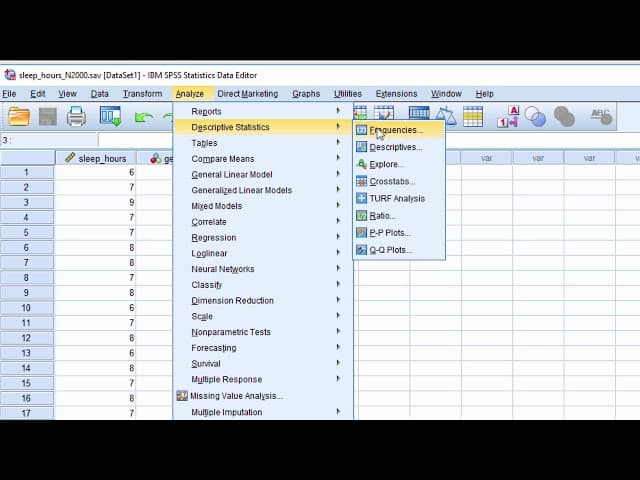Click the Descriptives icon in the submenu
This screenshot has height=480, width=640.
(x=361, y=147)
